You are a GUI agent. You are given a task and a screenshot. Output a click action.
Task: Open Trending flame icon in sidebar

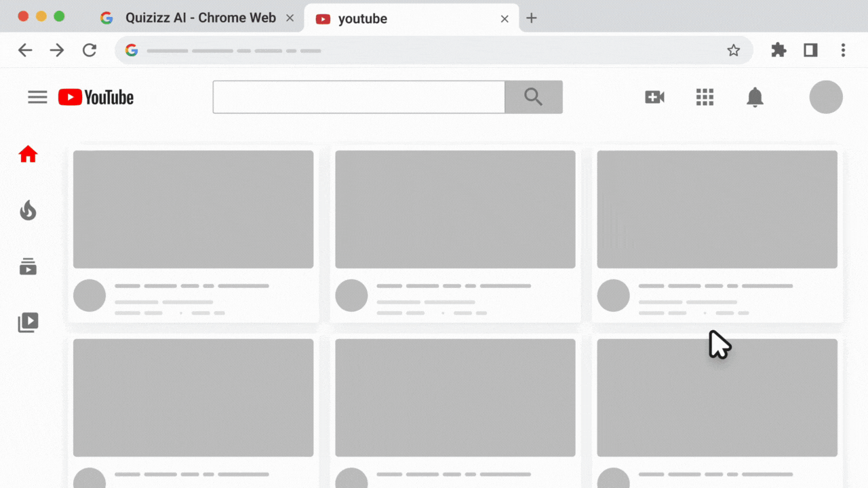[28, 210]
